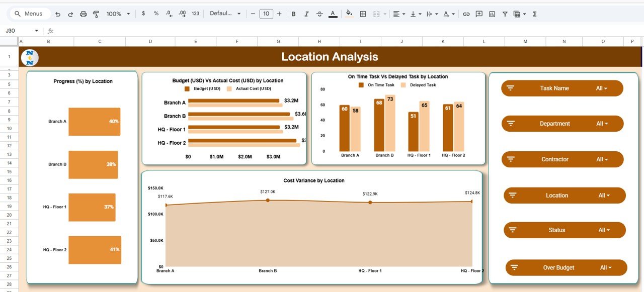Insert a chart using the chart icon
This screenshot has height=292, width=644.
point(492,14)
